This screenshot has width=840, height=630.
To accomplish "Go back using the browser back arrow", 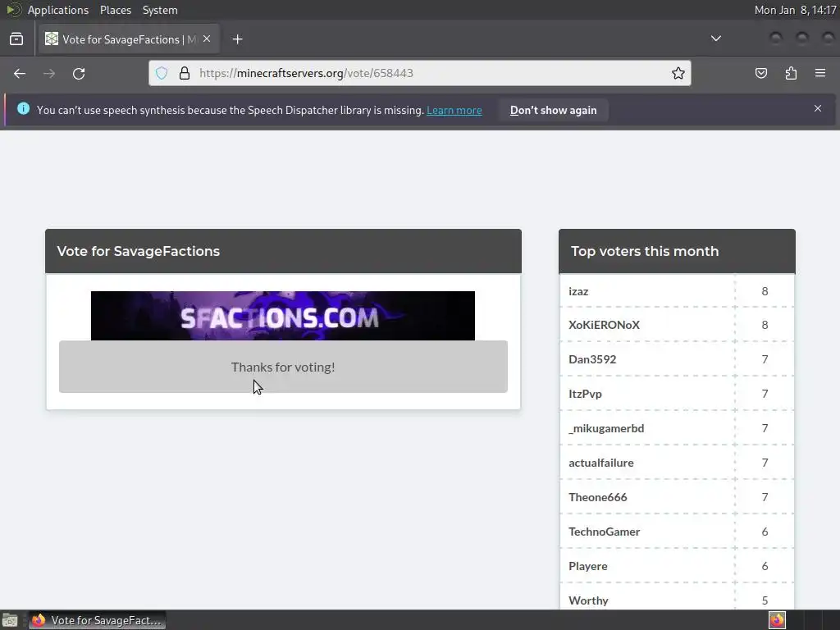I will point(20,73).
